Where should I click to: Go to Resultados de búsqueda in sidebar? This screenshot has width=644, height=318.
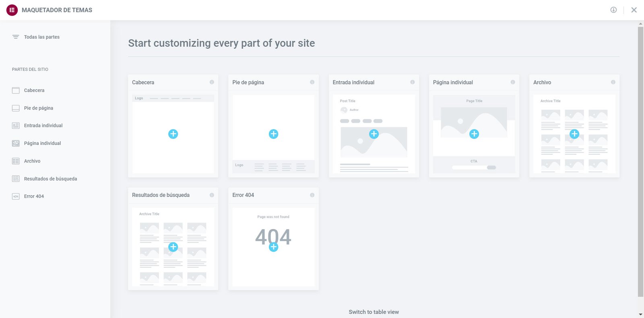(50, 179)
